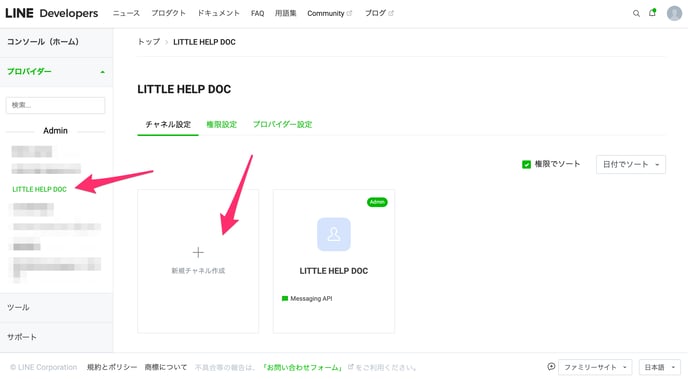688x379 pixels.
Task: Click the feedback speech bubble icon in footer
Action: point(551,367)
